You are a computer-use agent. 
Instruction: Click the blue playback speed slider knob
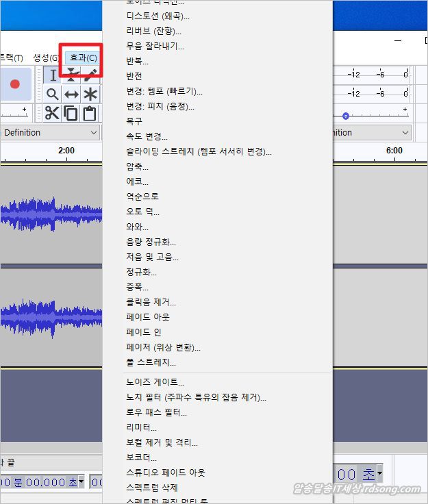346,116
